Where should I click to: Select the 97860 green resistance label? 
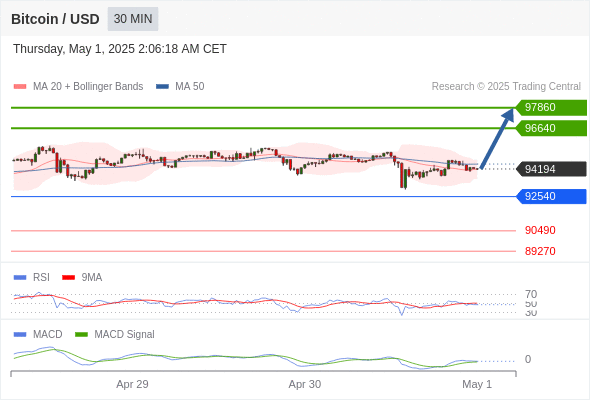pos(551,108)
